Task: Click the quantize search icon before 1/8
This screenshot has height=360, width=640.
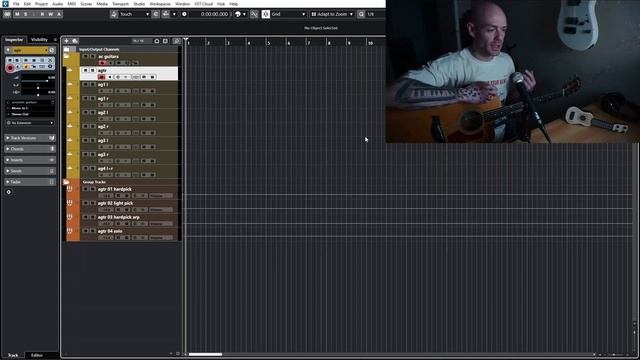Action: pos(361,14)
